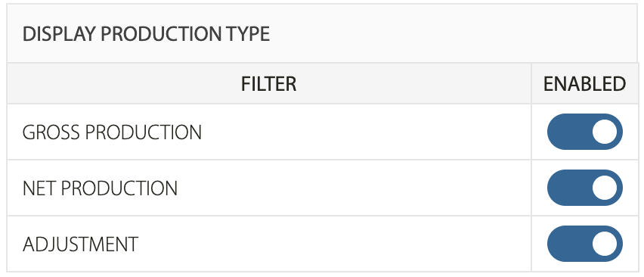This screenshot has height=277, width=644.
Task: Click the white knob on Gross Production switch
Action: [605, 132]
